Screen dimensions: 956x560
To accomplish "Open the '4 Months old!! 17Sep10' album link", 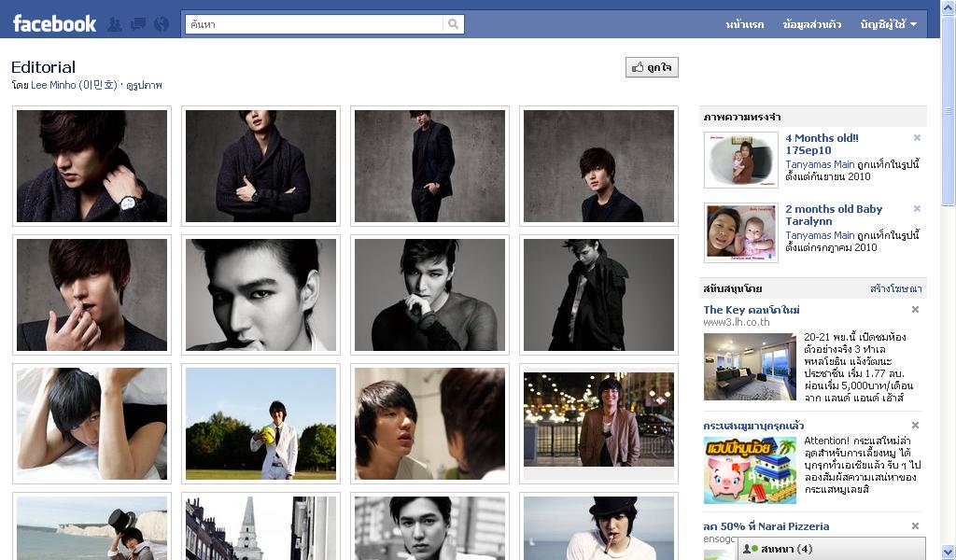I will tap(822, 144).
